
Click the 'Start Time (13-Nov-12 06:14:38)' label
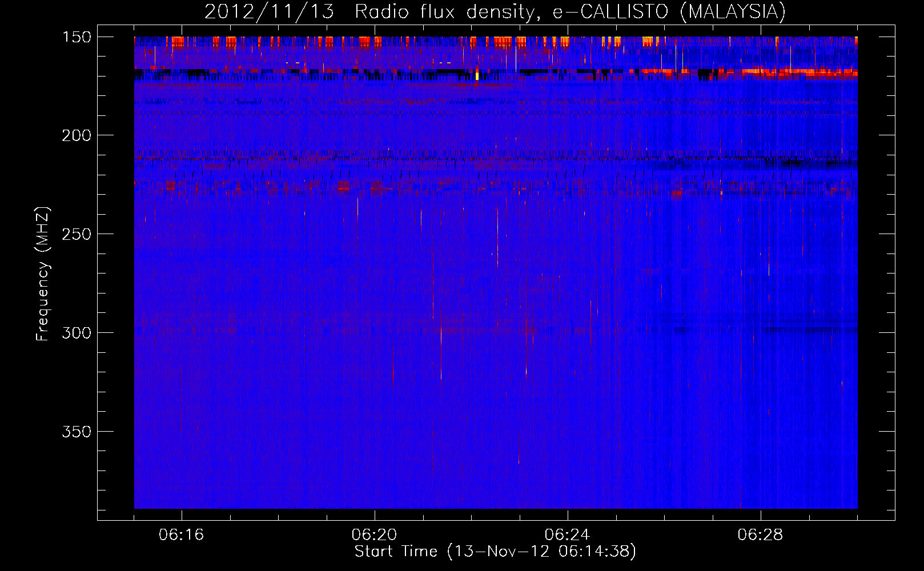[x=495, y=552]
